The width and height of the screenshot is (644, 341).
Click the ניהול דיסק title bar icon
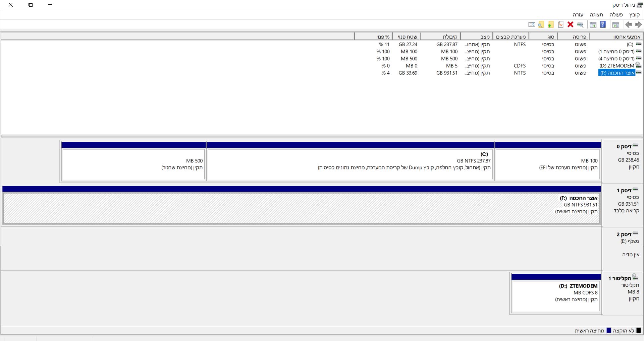click(x=640, y=5)
